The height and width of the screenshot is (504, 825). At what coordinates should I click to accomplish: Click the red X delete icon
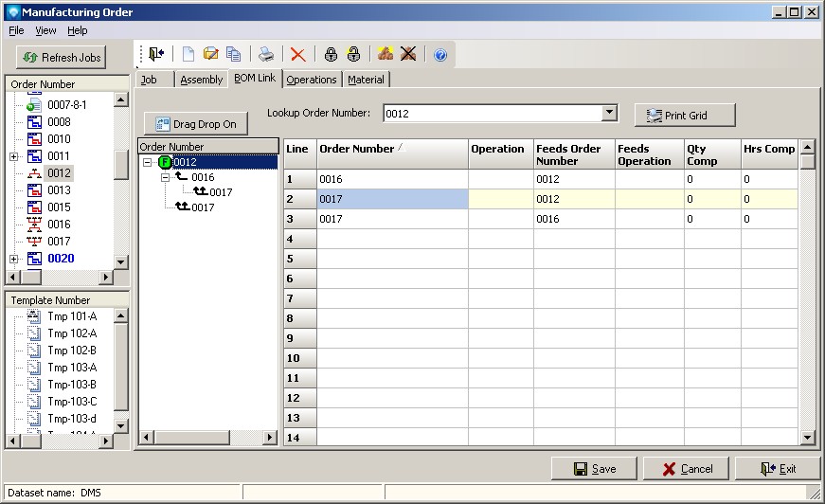click(x=297, y=54)
